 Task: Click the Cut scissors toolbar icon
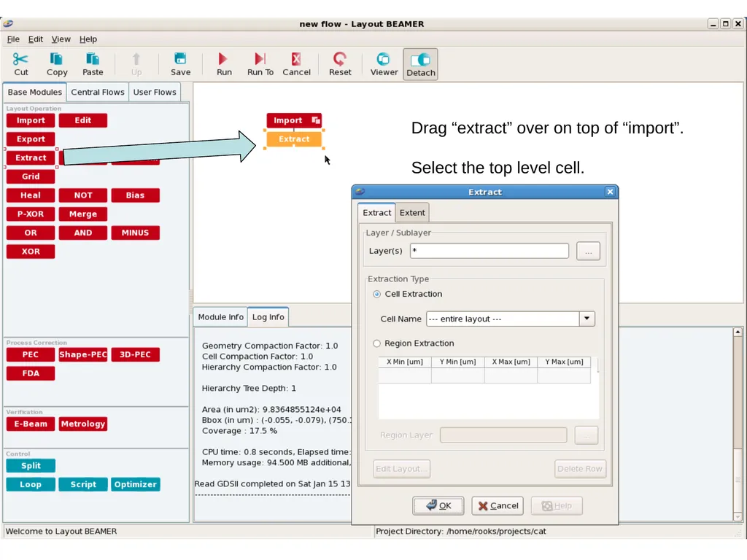(x=20, y=59)
